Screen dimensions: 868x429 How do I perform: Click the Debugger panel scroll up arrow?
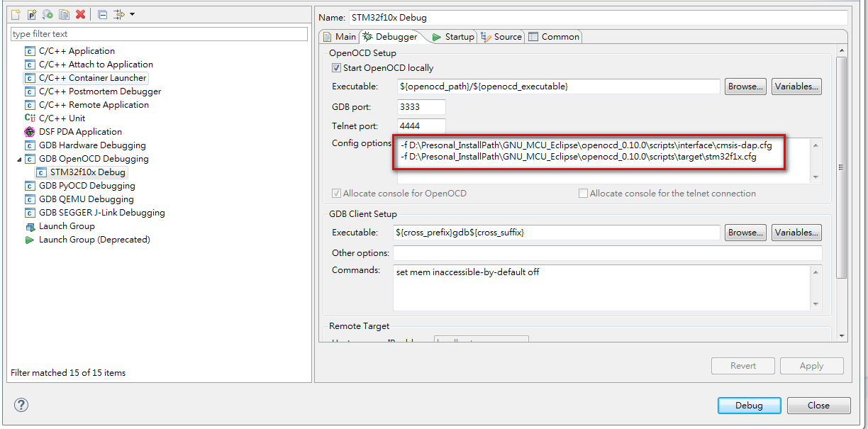842,51
